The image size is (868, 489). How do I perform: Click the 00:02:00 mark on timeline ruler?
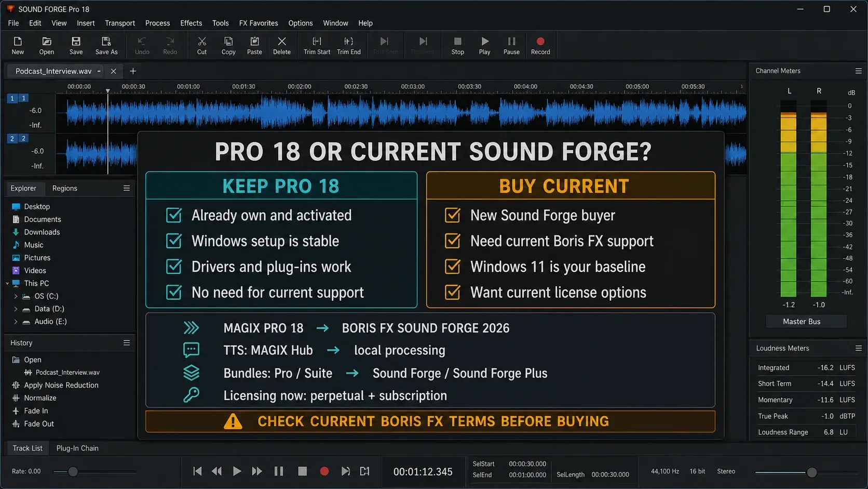pyautogui.click(x=300, y=87)
